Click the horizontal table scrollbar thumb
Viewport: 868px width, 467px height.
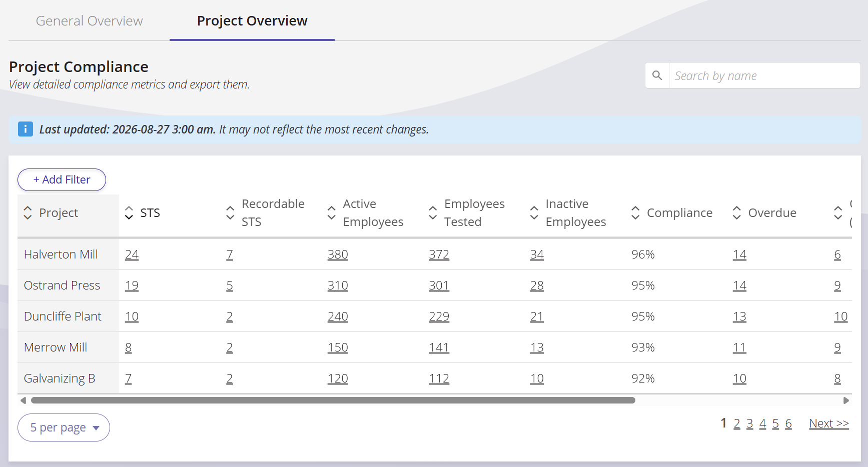pos(333,400)
